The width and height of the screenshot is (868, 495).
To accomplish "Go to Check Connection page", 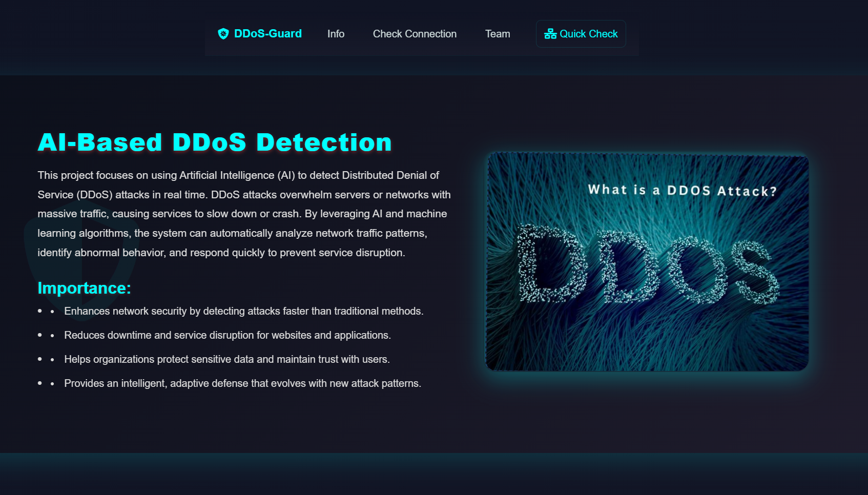I will (x=415, y=34).
